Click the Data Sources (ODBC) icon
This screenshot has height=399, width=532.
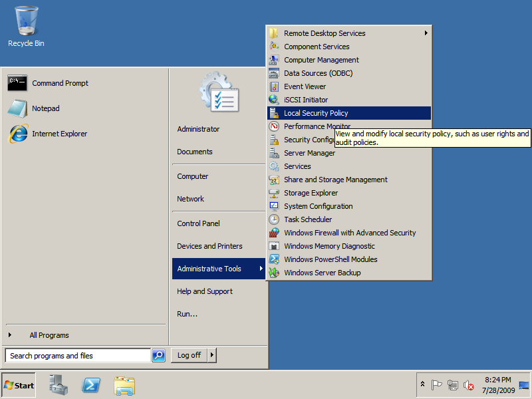pos(274,73)
